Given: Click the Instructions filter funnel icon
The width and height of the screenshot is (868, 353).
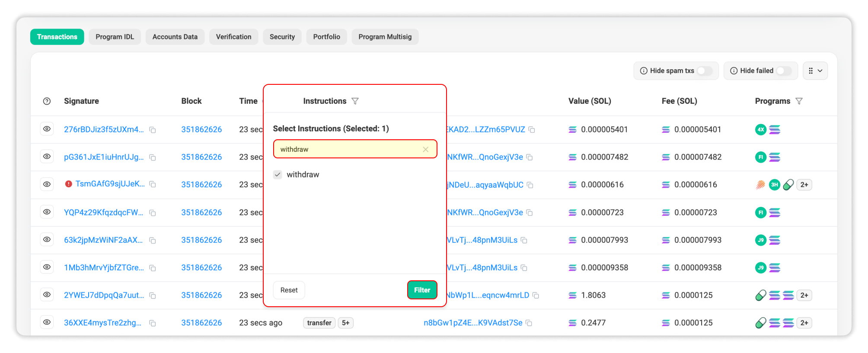Looking at the screenshot, I should (x=355, y=101).
